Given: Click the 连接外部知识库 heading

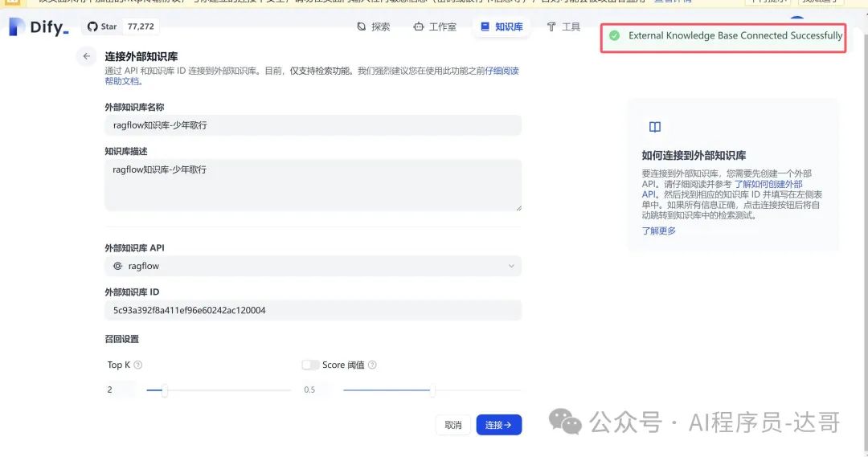Looking at the screenshot, I should 141,56.
